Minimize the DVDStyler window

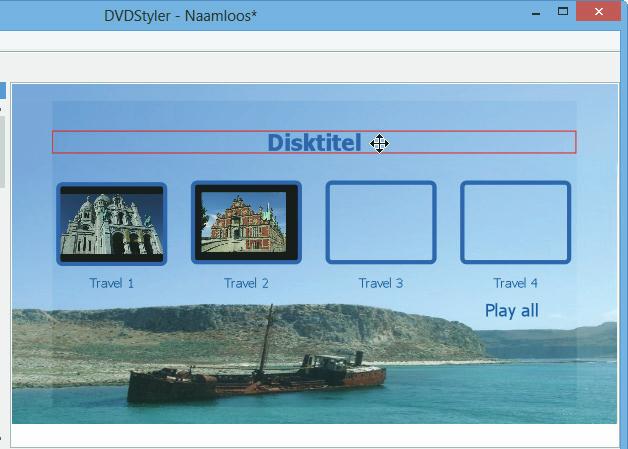pos(536,12)
